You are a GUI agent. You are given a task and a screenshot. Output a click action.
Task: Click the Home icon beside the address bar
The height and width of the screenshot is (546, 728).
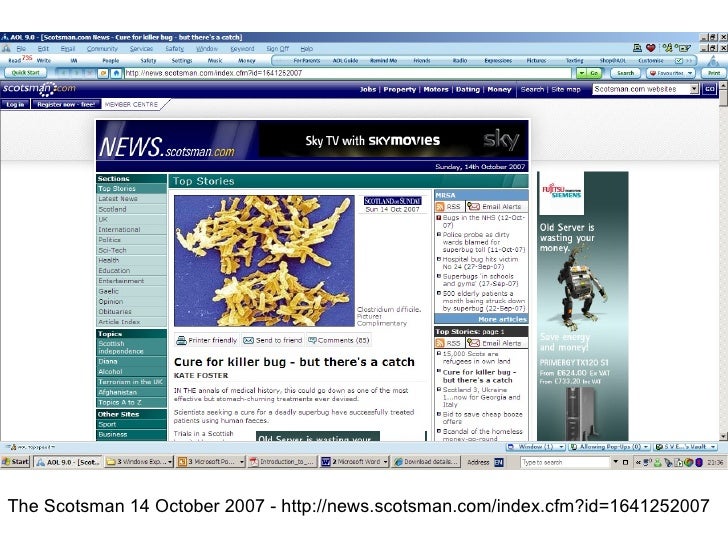click(117, 73)
